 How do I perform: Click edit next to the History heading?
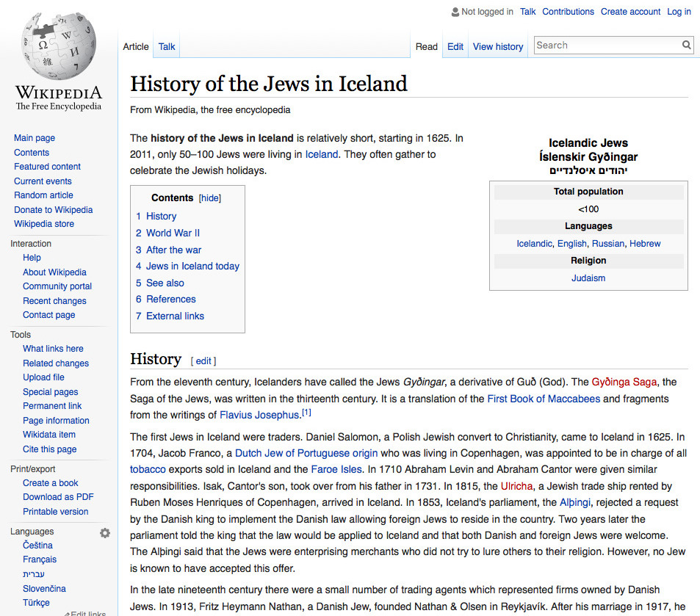tap(203, 360)
